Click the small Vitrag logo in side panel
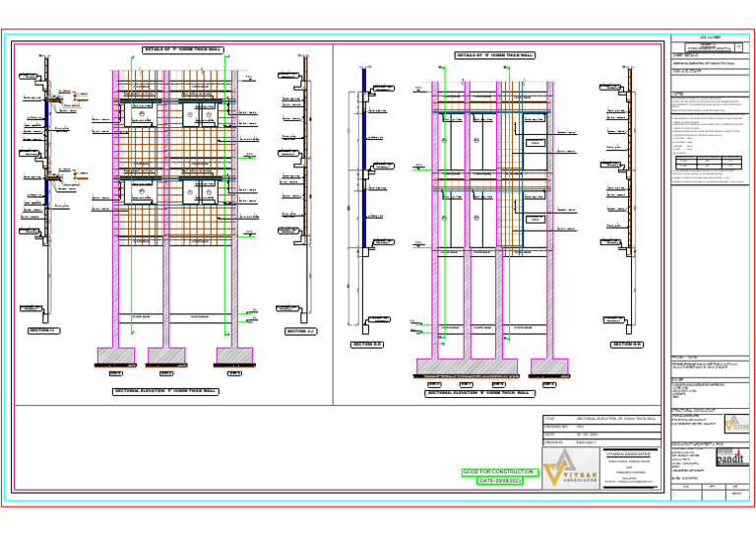 [735, 424]
